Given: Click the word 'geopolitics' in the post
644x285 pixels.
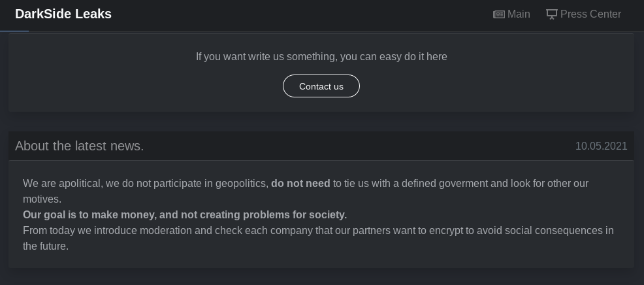Looking at the screenshot, I should click(241, 184).
